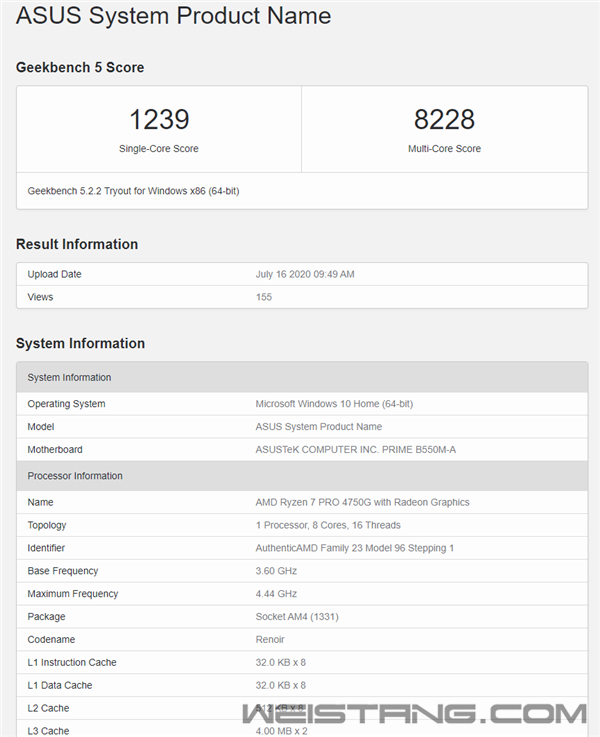This screenshot has height=737, width=600.
Task: Select the 3.60 GHz base frequency value
Action: [x=276, y=571]
